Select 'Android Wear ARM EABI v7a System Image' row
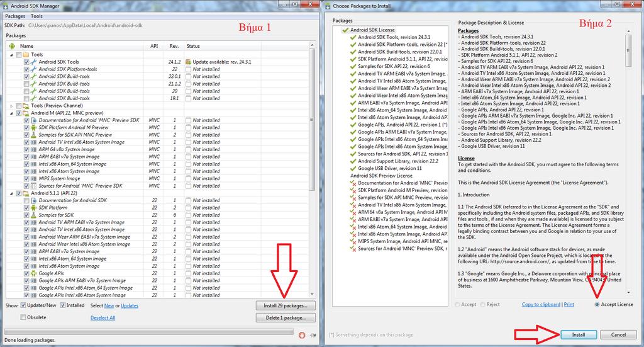 point(84,237)
